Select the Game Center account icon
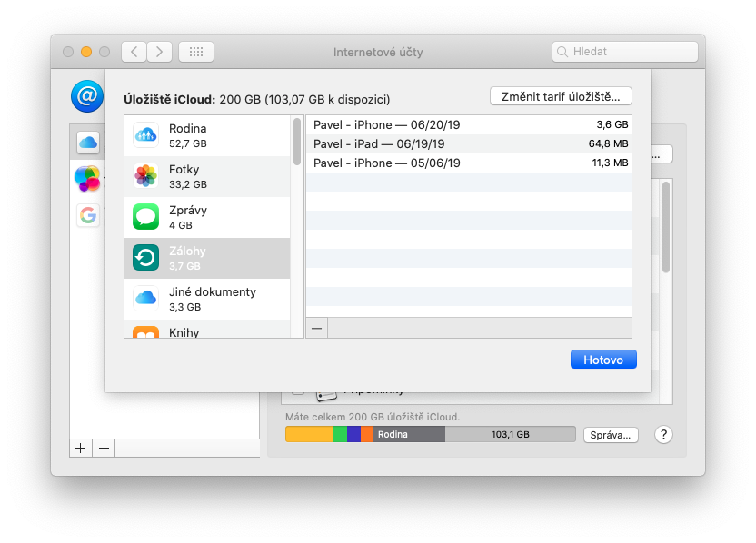Image resolution: width=756 pixels, height=543 pixels. pos(88,179)
